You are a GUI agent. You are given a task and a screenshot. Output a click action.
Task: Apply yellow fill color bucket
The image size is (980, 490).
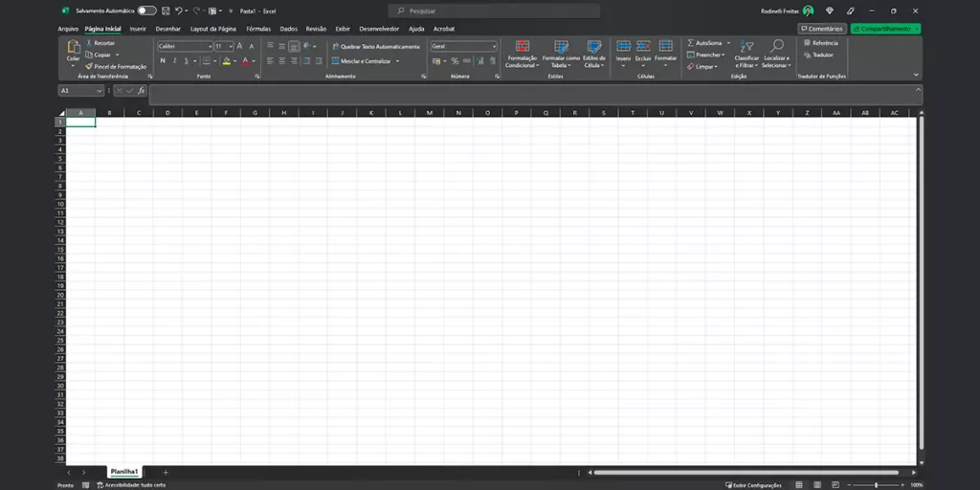coord(227,60)
